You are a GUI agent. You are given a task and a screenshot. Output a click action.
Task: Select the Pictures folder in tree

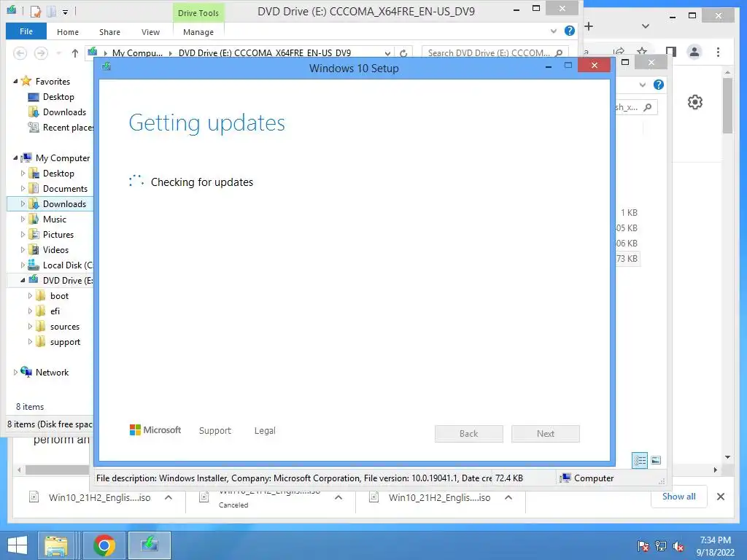click(58, 234)
